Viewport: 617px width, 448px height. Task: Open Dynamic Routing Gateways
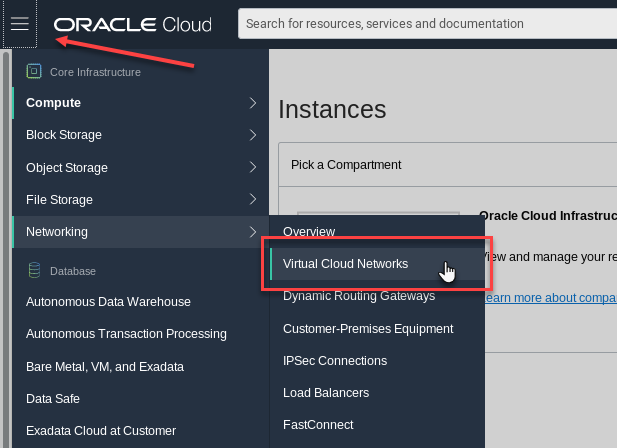pyautogui.click(x=359, y=296)
